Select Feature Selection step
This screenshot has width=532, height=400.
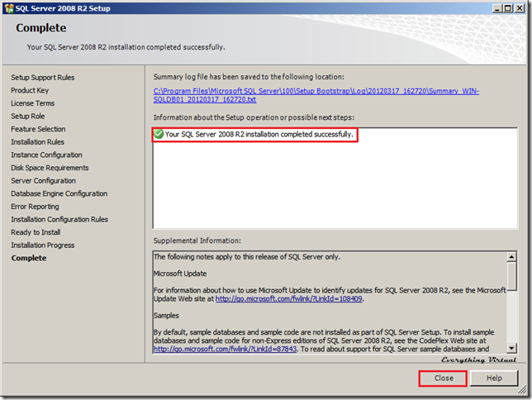(x=38, y=129)
